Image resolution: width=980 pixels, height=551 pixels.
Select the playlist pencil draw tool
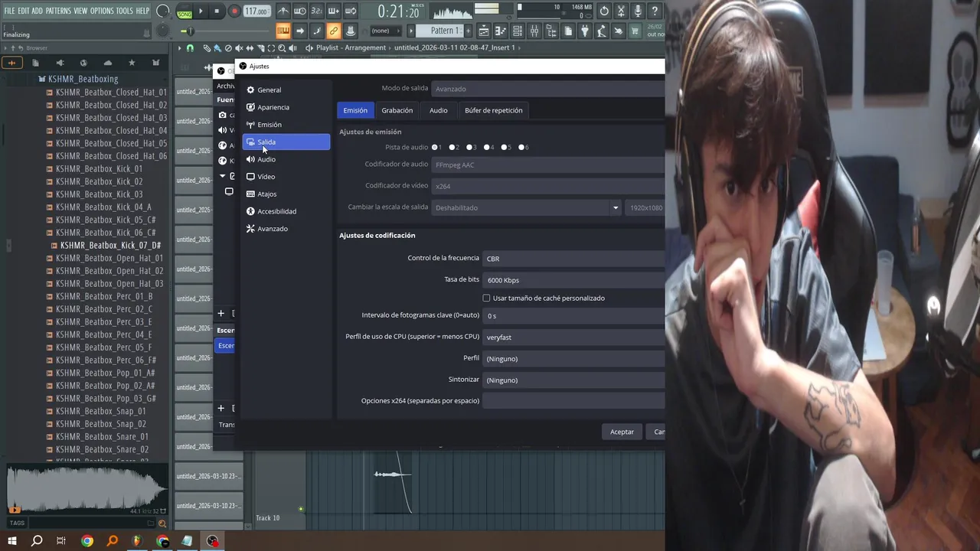pyautogui.click(x=207, y=48)
